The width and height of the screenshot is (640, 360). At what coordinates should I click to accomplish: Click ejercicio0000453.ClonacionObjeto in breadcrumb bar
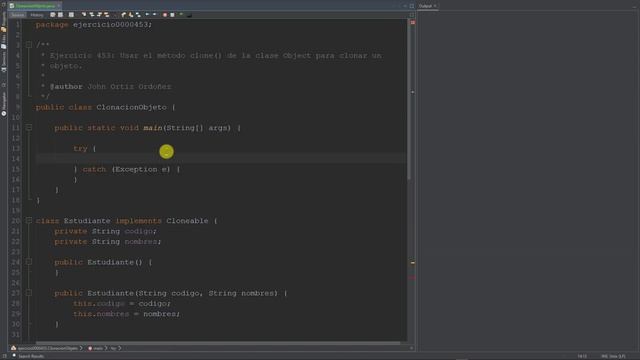47,348
